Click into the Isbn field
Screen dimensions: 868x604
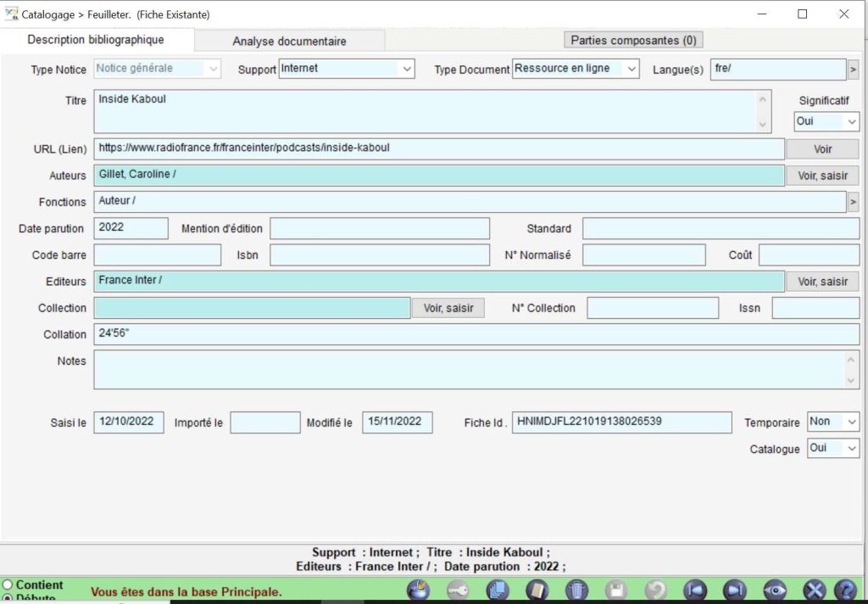click(x=380, y=254)
